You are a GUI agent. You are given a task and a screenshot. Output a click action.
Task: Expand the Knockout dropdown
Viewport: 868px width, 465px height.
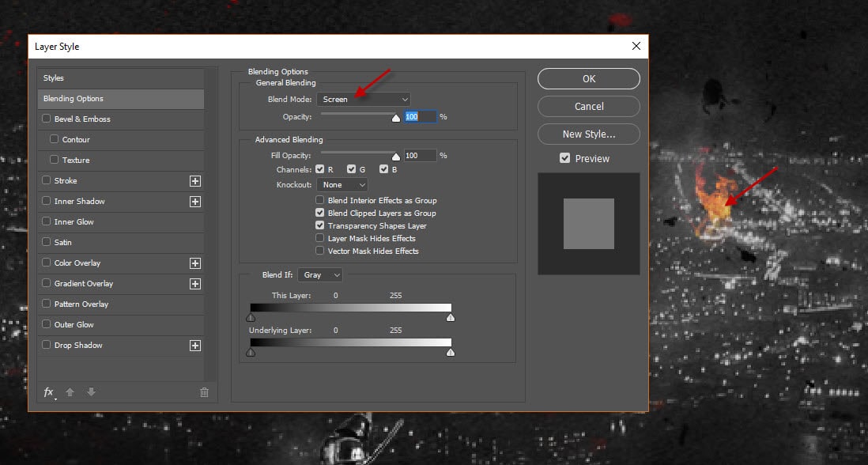(x=343, y=184)
